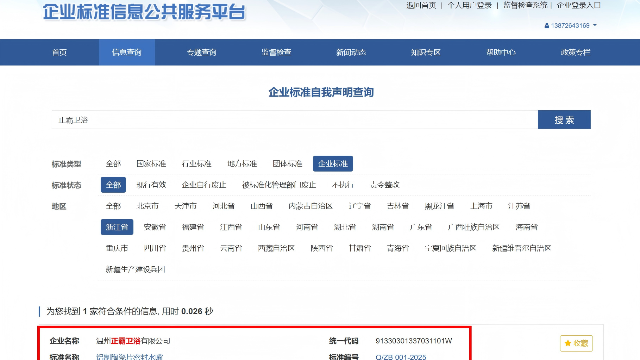
Task: Filter region by 山东省
Action: [x=269, y=227]
